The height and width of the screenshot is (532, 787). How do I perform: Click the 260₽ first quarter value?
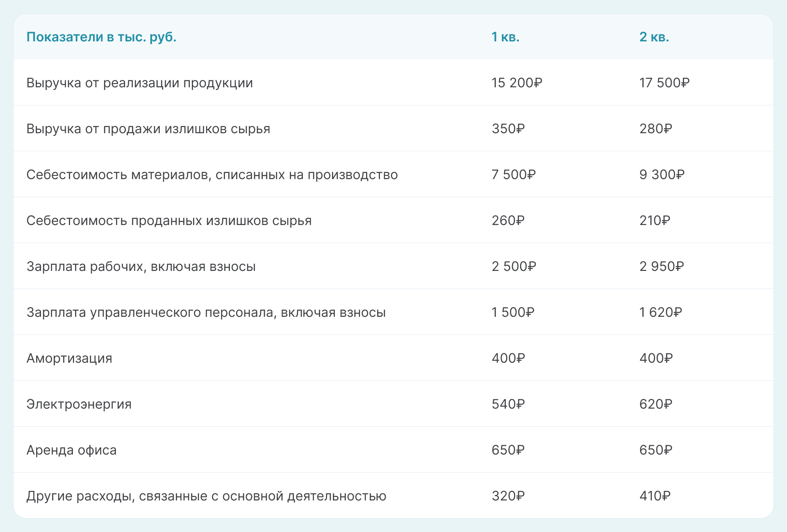508,221
